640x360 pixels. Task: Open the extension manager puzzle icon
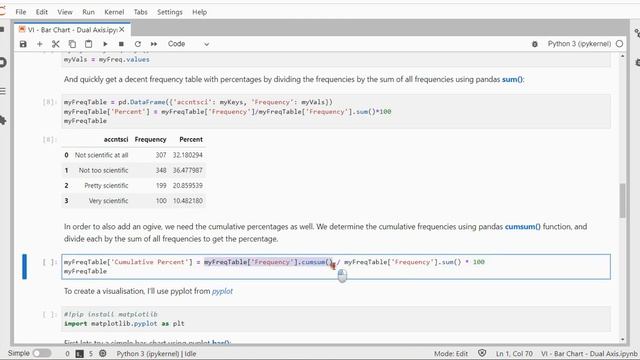(x=3, y=120)
